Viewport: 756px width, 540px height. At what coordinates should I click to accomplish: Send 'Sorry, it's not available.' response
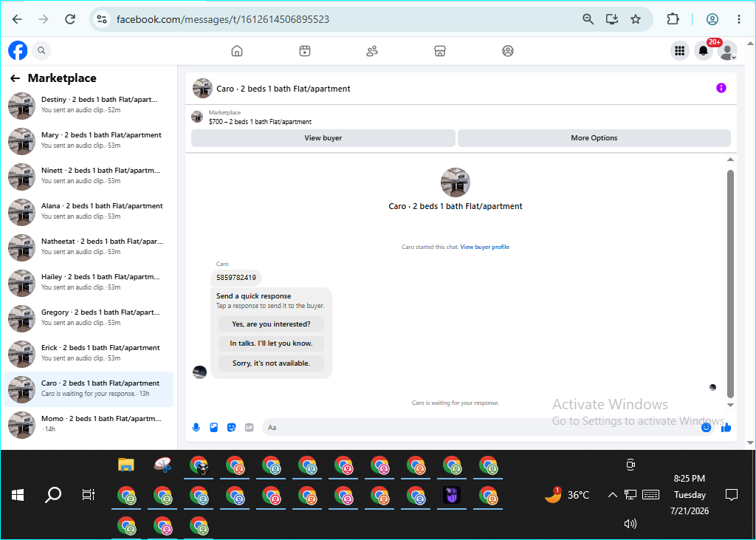(x=271, y=363)
